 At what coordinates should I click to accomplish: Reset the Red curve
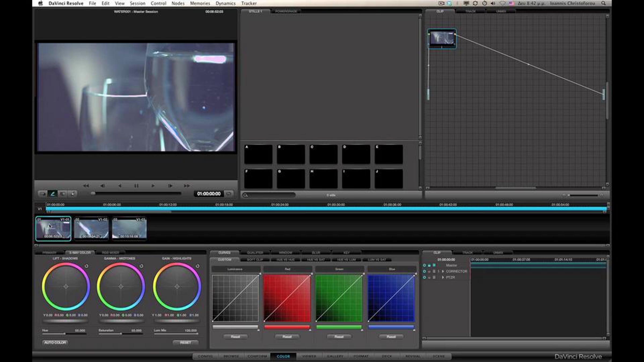point(287,337)
